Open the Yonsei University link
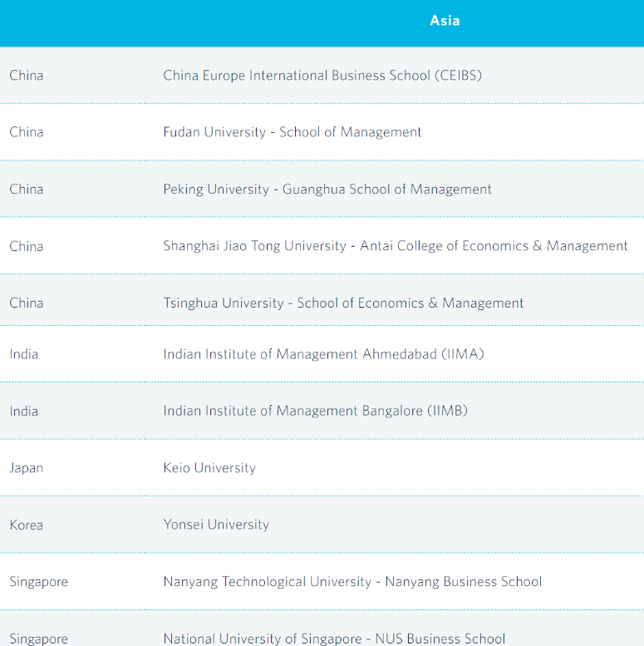The height and width of the screenshot is (646, 644). [216, 525]
